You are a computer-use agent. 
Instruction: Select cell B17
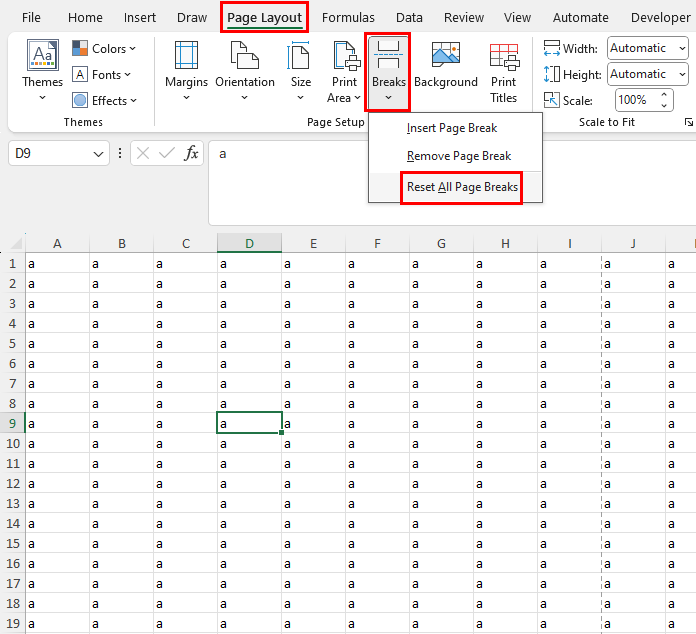point(122,583)
